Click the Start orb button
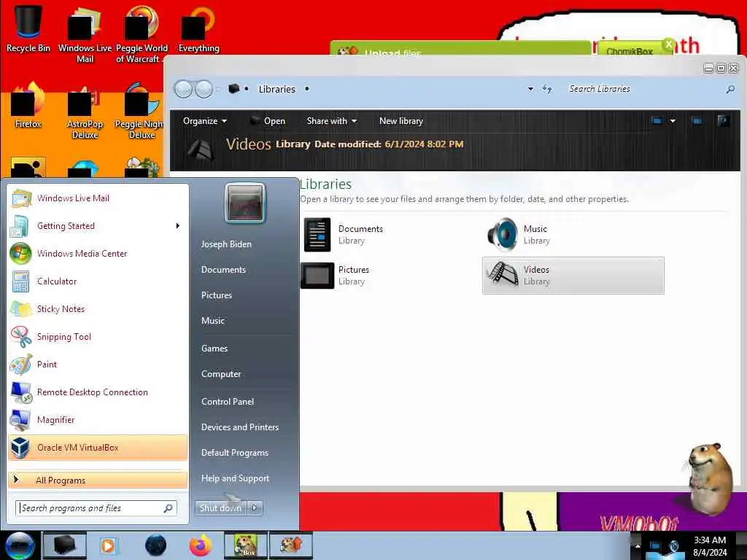This screenshot has height=560, width=747. [20, 545]
